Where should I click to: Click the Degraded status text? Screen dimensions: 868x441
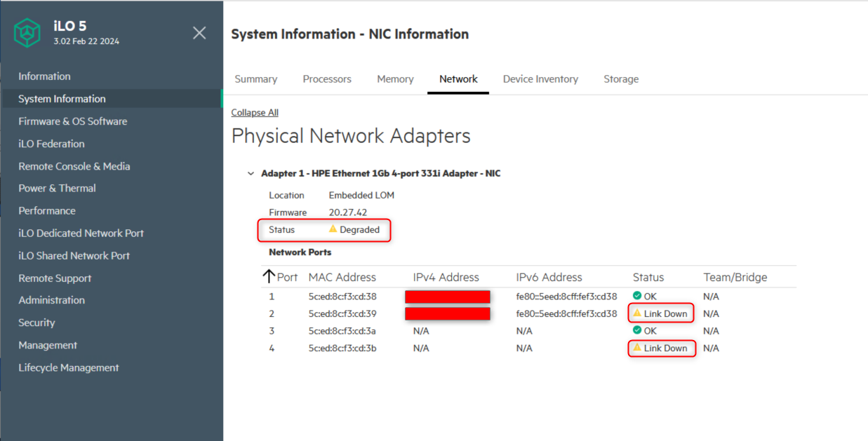tap(359, 229)
